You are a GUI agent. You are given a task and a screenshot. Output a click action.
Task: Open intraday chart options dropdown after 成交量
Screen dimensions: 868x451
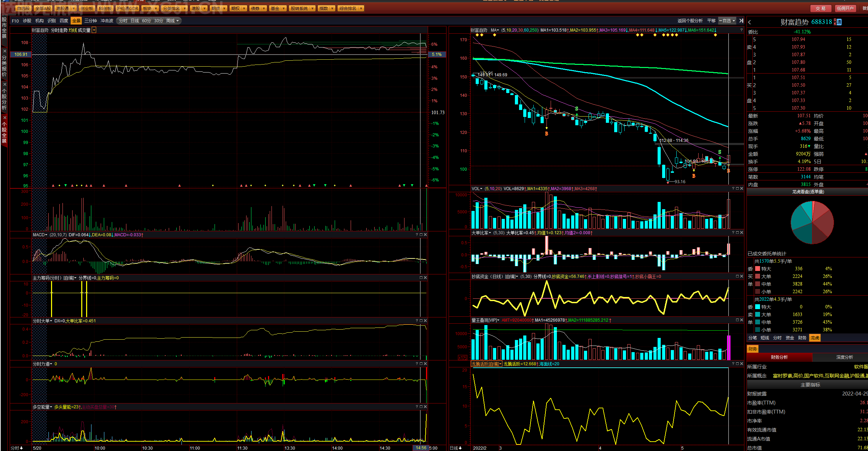coord(94,30)
